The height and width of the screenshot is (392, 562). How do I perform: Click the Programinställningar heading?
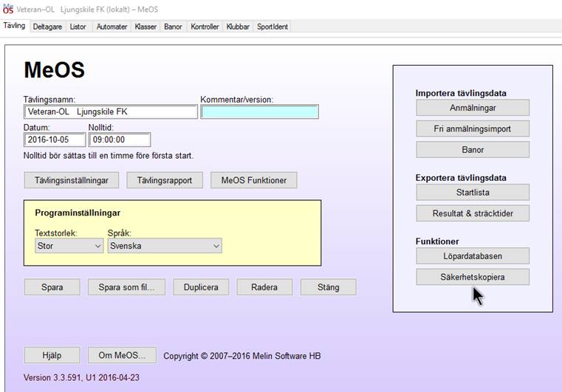click(78, 213)
